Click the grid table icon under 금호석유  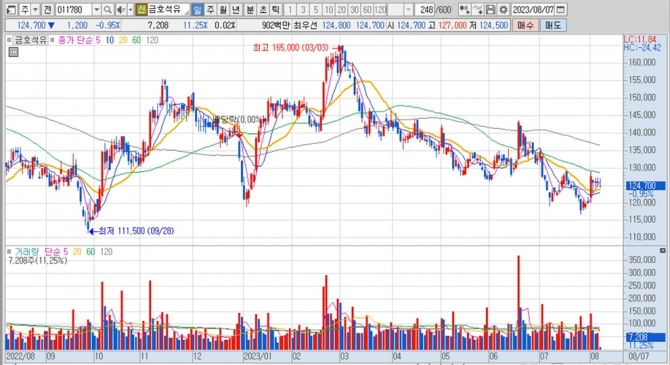tap(13, 52)
